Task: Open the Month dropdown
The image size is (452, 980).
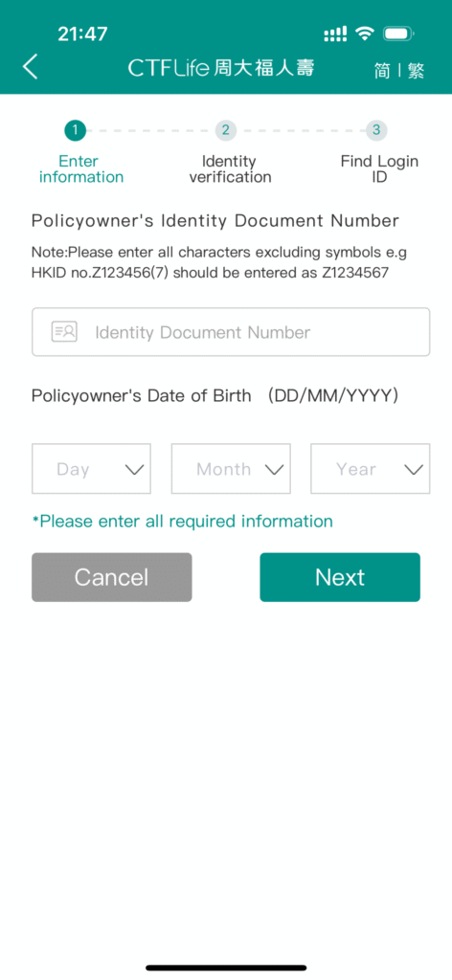Action: pos(231,469)
